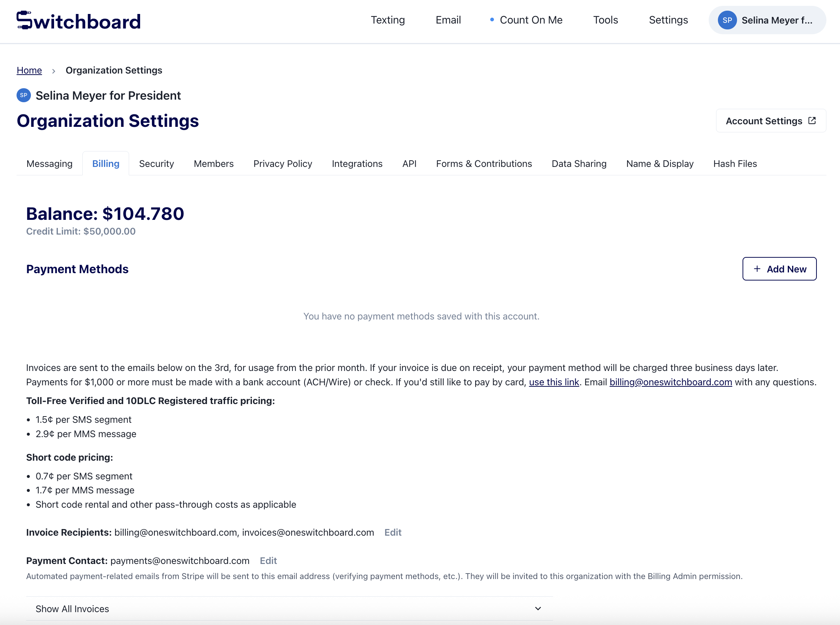Image resolution: width=840 pixels, height=625 pixels.
Task: Open the Email menu
Action: [448, 20]
